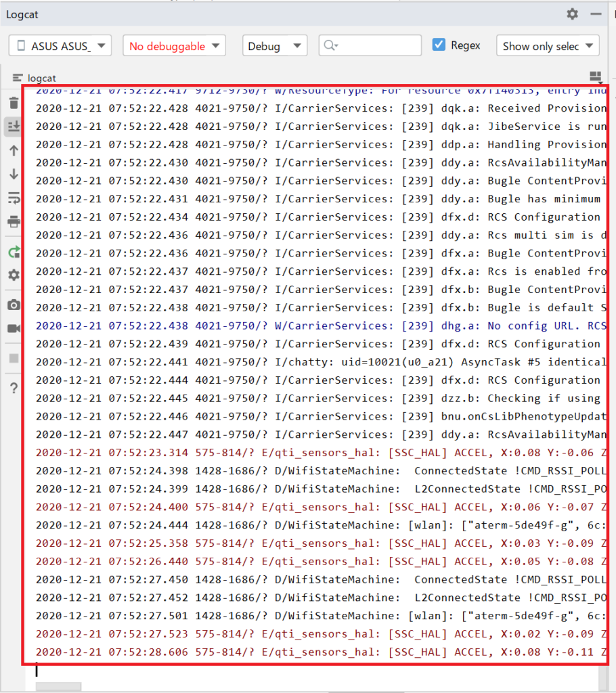Toggle the Regex checkbox
The height and width of the screenshot is (693, 616).
click(439, 45)
